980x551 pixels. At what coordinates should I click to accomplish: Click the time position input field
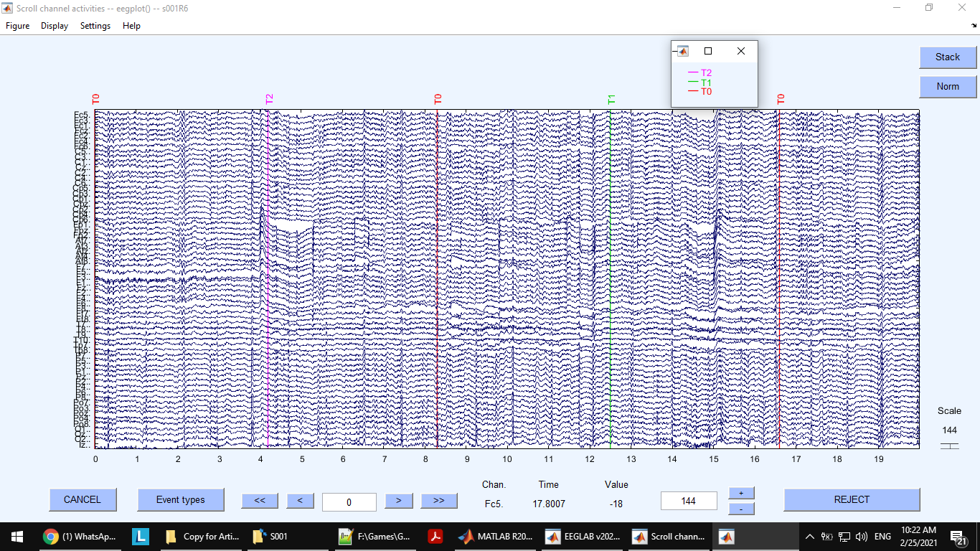pos(349,501)
